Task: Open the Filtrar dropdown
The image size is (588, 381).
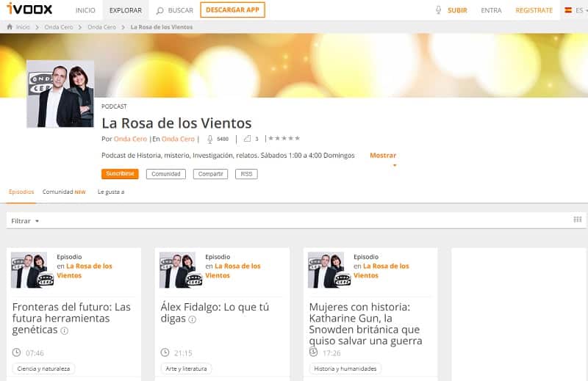Action: point(25,221)
